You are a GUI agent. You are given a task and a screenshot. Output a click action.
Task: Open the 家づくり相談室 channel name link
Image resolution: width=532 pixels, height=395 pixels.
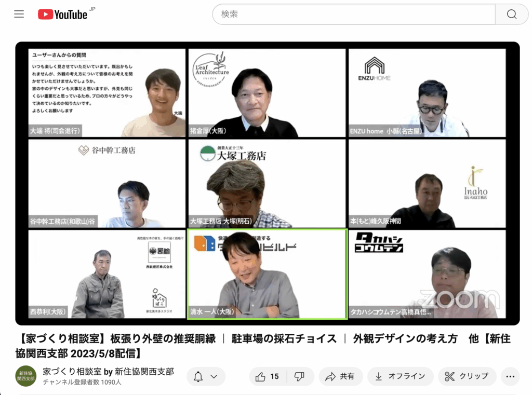coord(108,372)
